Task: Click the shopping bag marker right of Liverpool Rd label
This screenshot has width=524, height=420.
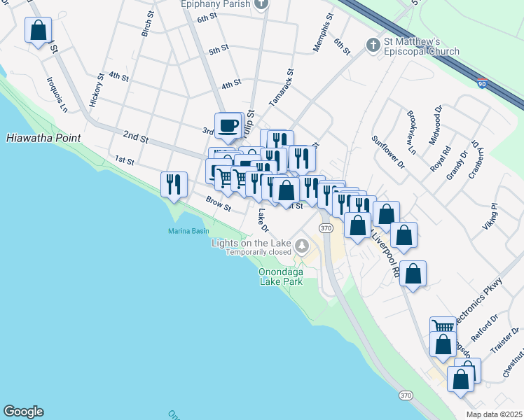Action: pos(413,275)
